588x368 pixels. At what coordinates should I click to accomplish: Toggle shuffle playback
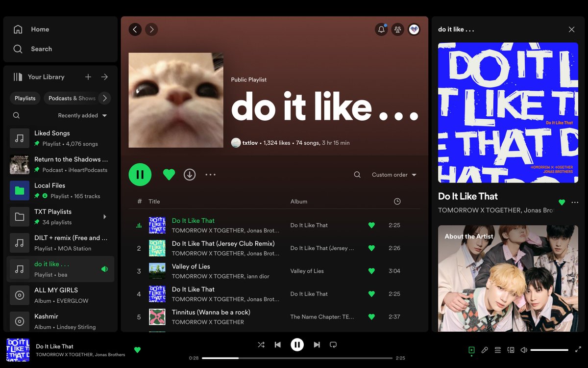[x=261, y=345]
